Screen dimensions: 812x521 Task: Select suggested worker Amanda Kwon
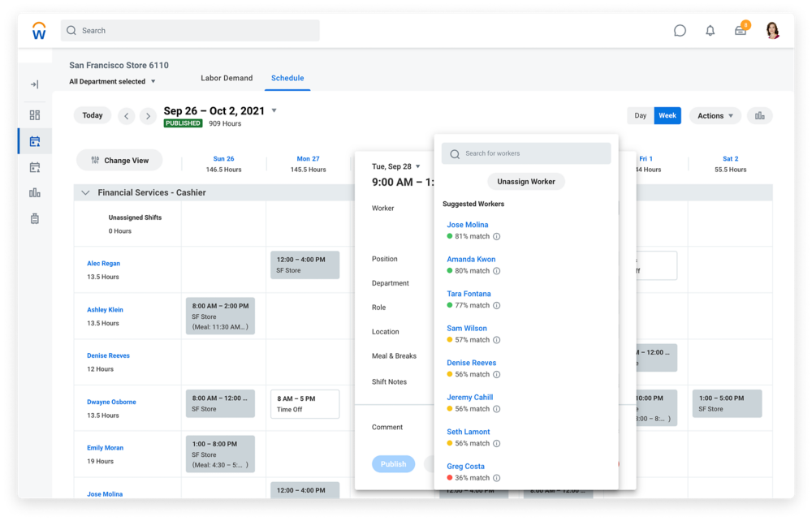click(471, 260)
